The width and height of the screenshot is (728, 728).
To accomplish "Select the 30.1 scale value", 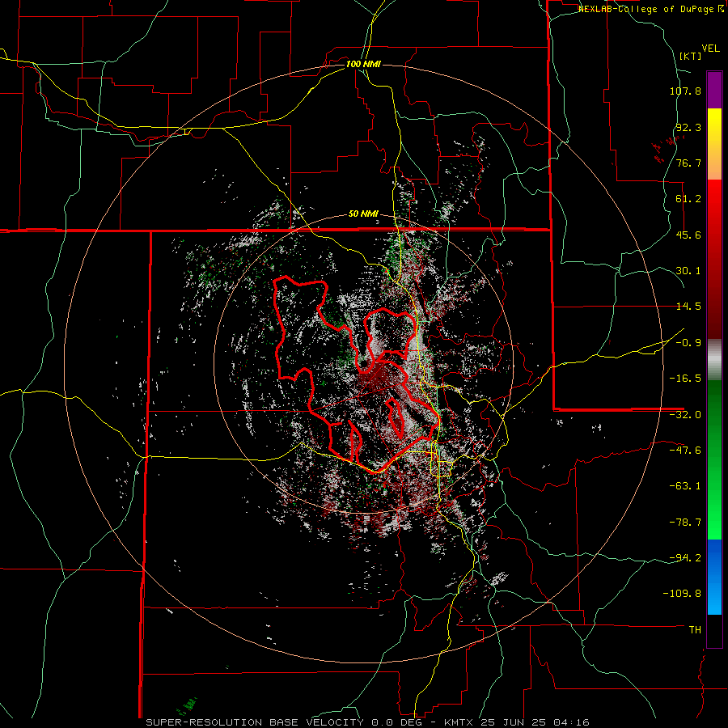I will tap(688, 271).
